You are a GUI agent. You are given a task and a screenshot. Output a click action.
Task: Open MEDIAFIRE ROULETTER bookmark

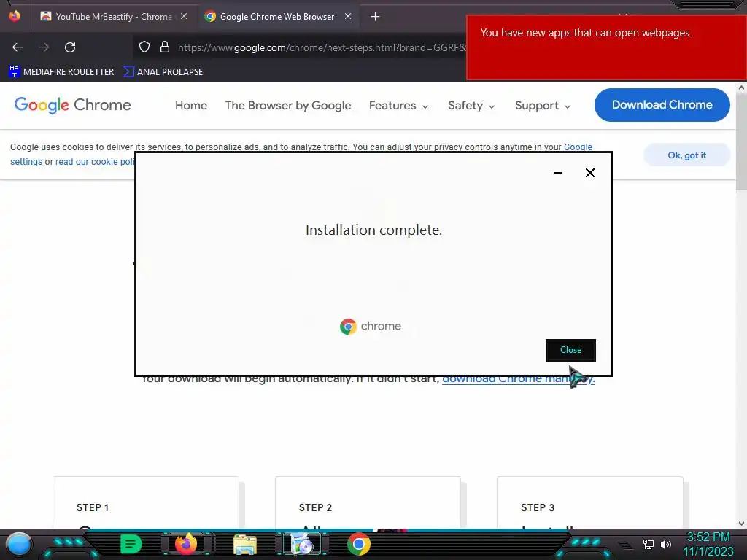[x=61, y=72]
